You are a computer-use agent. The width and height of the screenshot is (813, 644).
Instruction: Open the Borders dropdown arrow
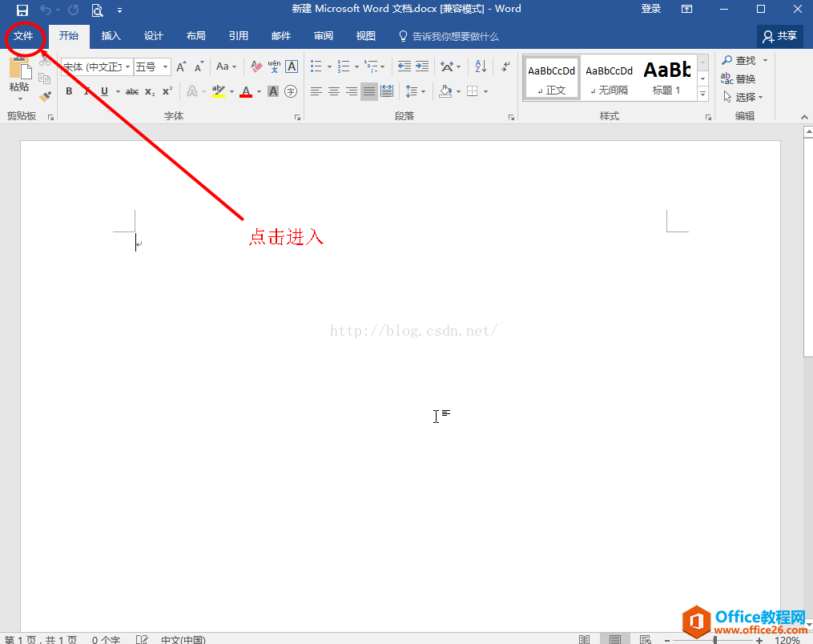pos(486,92)
